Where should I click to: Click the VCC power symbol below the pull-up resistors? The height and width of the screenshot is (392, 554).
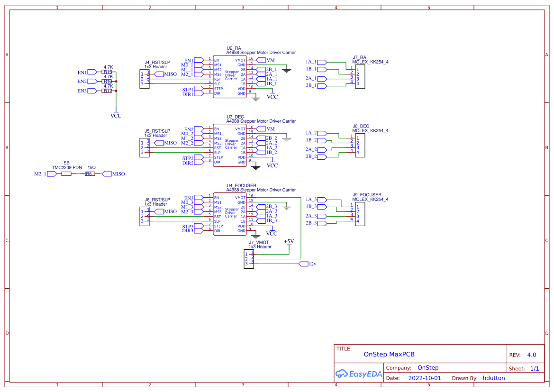(116, 113)
